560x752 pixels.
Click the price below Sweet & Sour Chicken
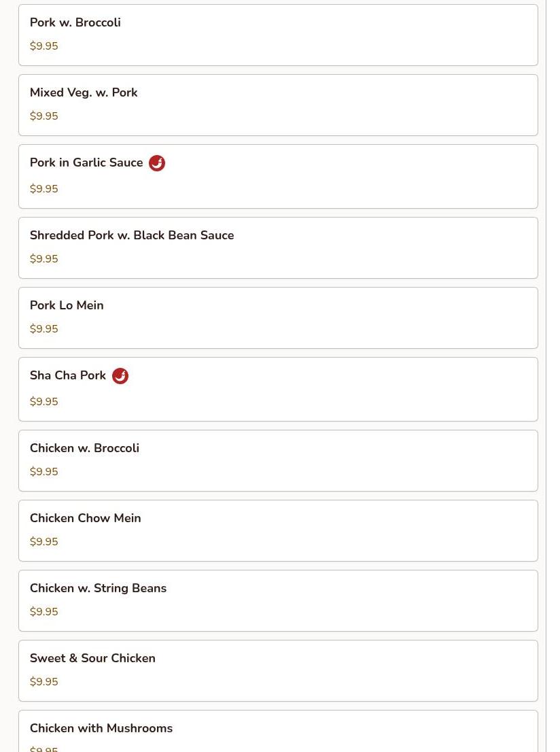tap(43, 682)
